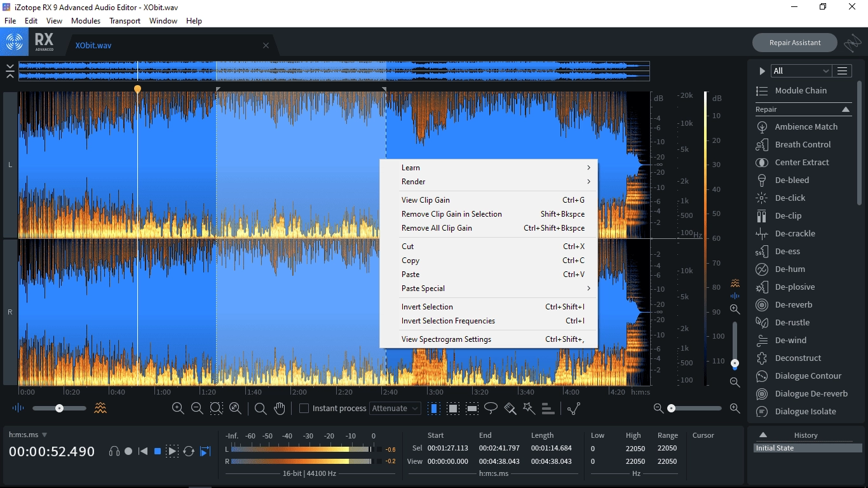Choose View Clip Gain from context menu
This screenshot has height=488, width=868.
coord(489,200)
